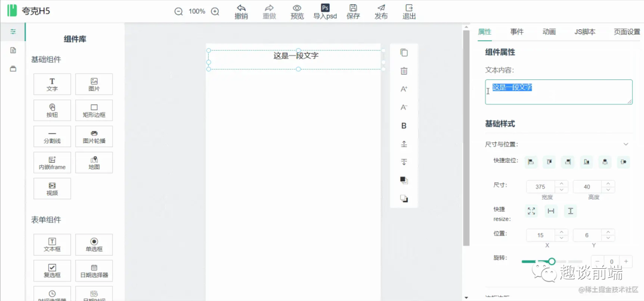The height and width of the screenshot is (301, 644).
Task: Click the 文本内容 text area
Action: [558, 92]
